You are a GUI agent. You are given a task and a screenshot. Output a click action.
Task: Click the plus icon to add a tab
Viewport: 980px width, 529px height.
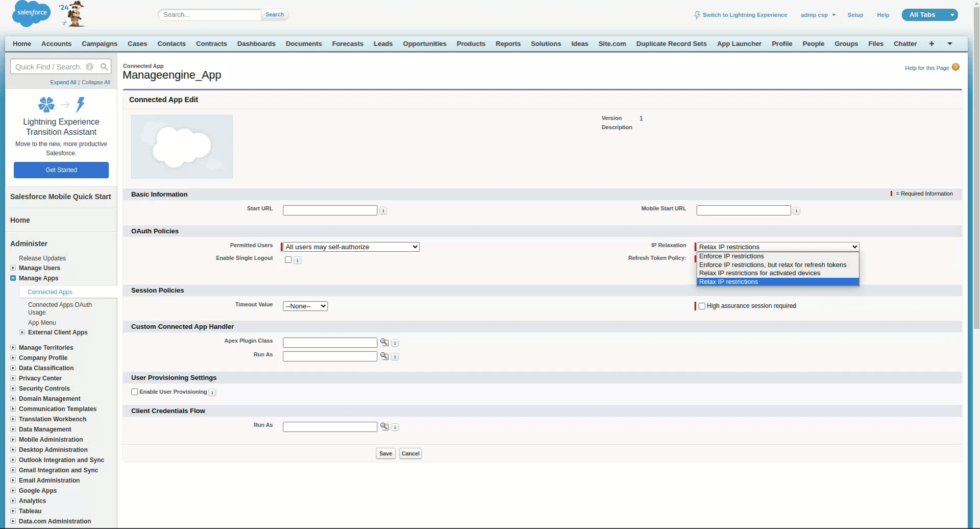932,43
